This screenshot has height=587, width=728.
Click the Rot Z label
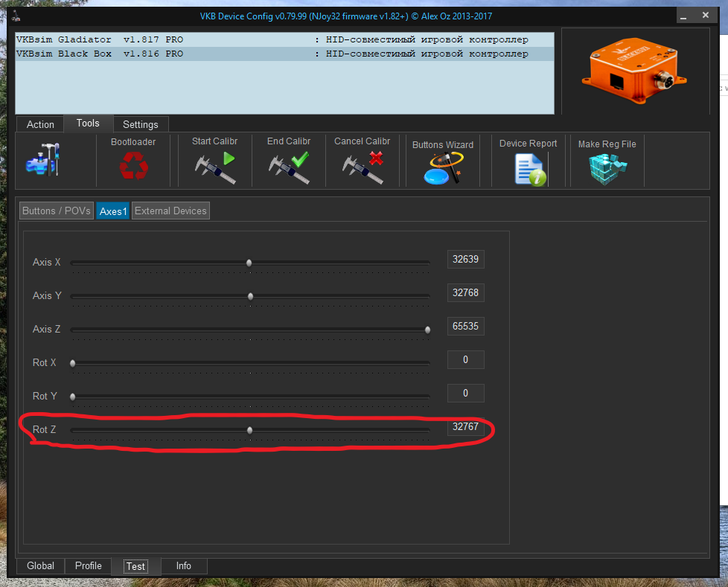coord(44,430)
